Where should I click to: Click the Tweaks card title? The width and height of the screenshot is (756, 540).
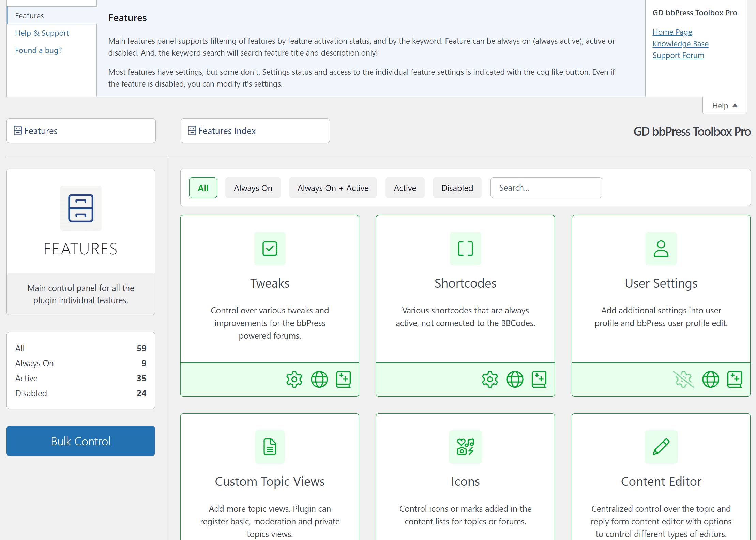270,283
